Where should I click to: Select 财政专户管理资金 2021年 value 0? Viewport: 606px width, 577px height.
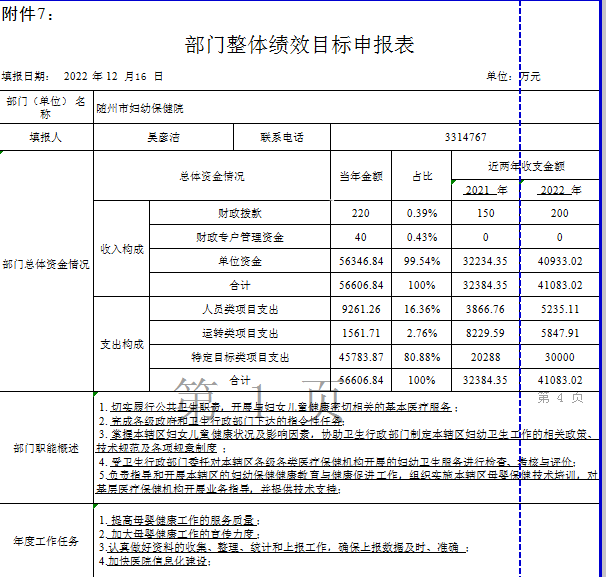[485, 237]
